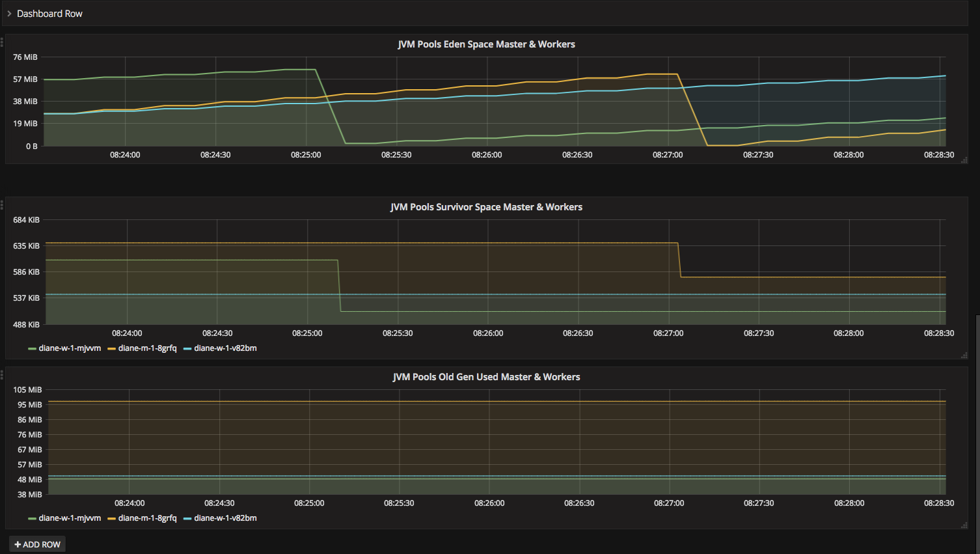Toggle diane-m-1-8grfq series in Survivor Space legend
This screenshot has width=980, height=554.
tap(147, 348)
